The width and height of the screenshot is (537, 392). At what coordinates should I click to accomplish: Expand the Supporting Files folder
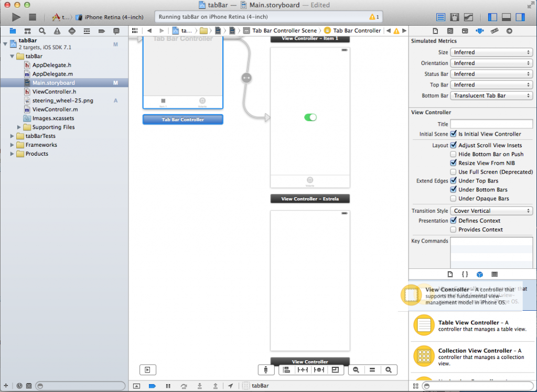19,127
